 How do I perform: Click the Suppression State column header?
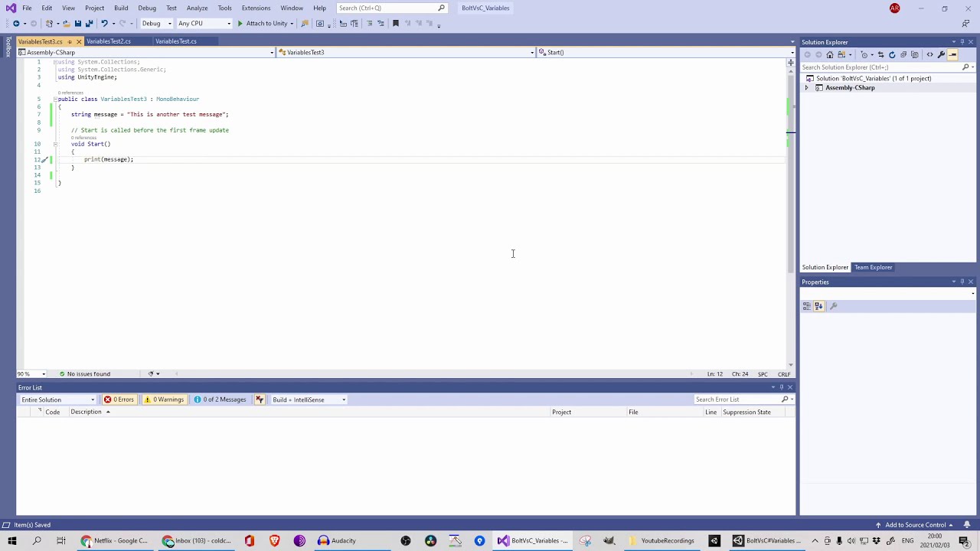(x=746, y=412)
